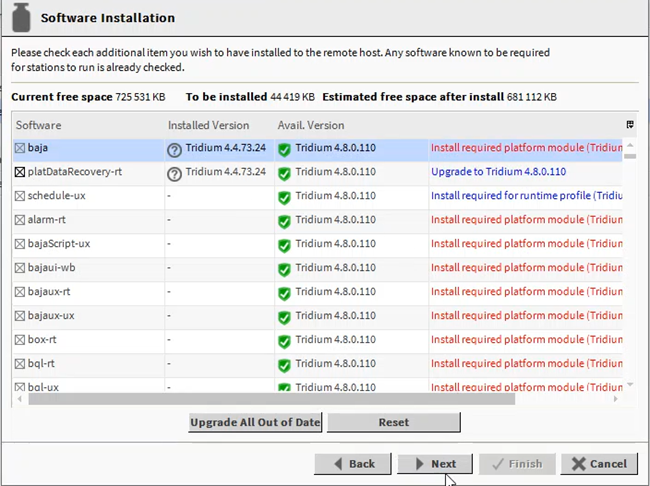Click the question mark icon beside baja installed version

coord(174,149)
